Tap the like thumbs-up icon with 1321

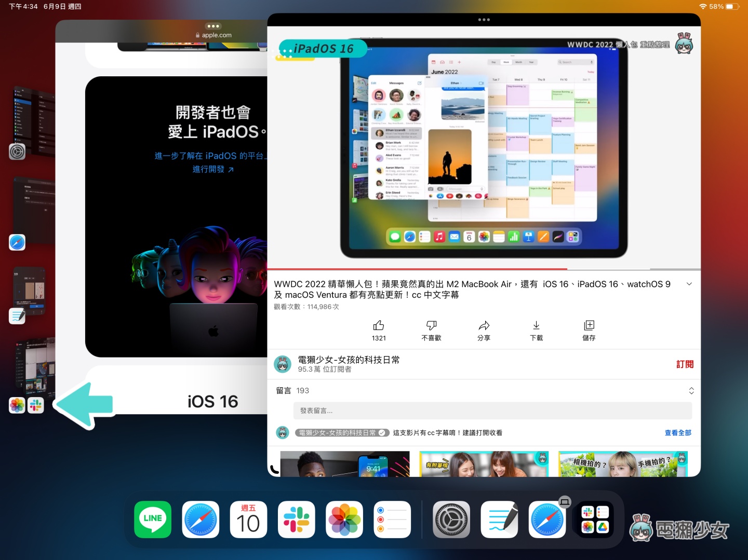379,326
